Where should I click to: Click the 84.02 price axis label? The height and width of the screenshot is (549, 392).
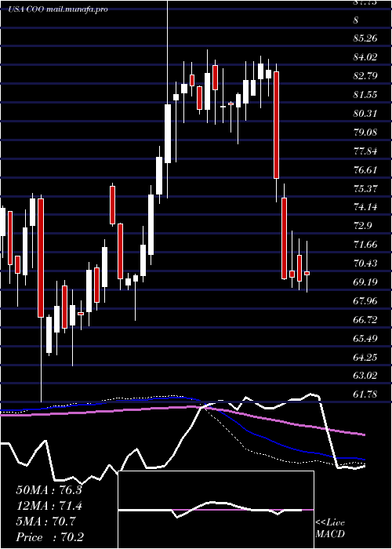tap(365, 57)
